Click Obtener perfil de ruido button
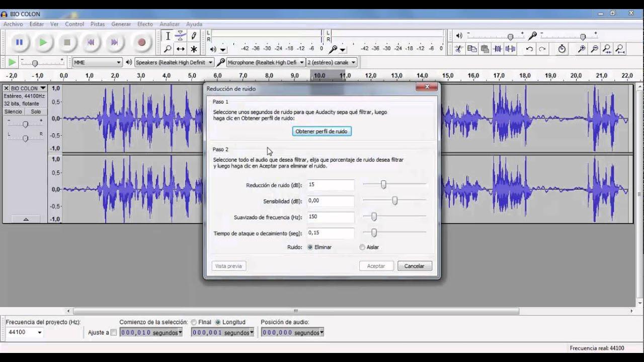This screenshot has width=644, height=362. pos(321,131)
